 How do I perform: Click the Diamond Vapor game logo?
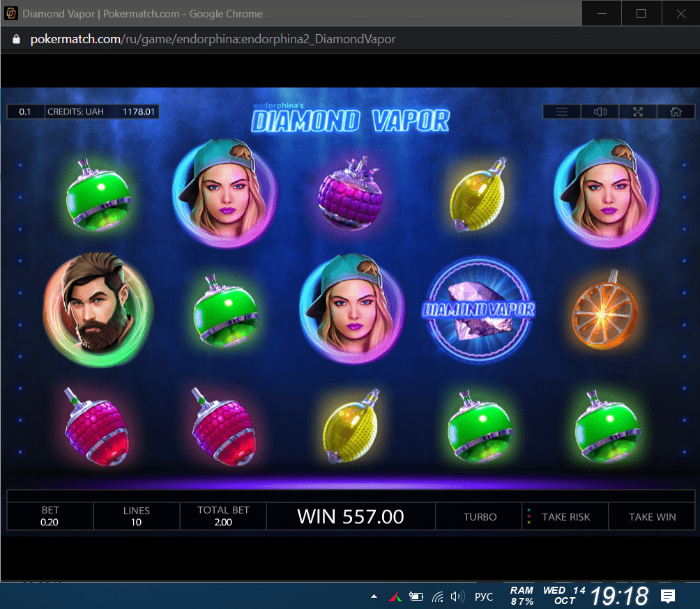click(351, 118)
